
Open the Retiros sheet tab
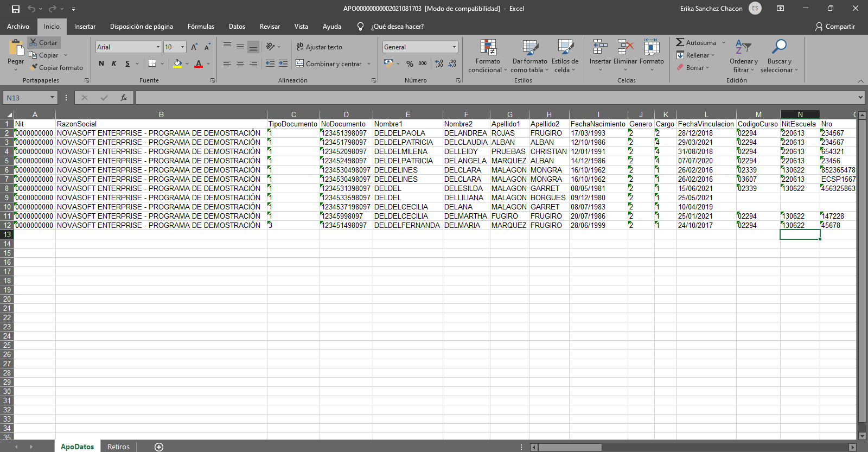tap(118, 447)
